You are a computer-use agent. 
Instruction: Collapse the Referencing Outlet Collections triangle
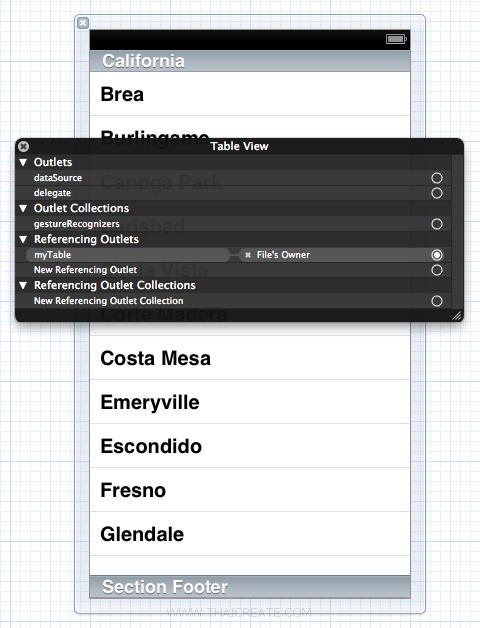23,286
